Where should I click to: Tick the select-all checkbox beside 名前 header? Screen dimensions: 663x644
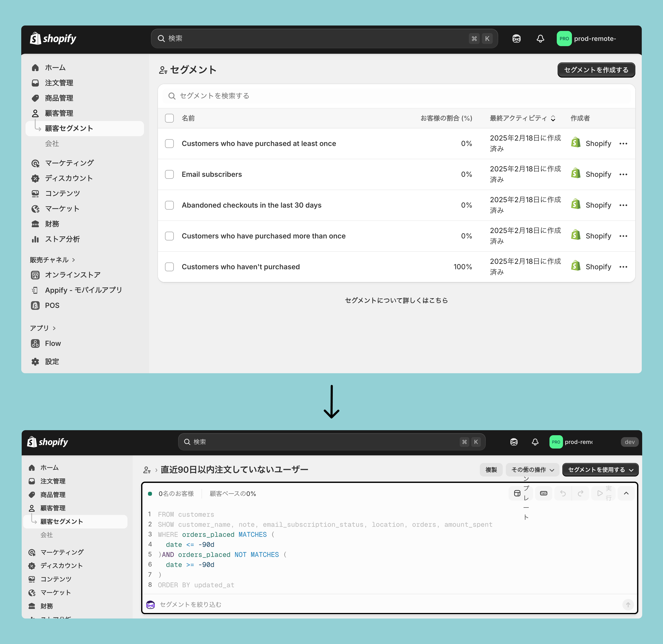[170, 118]
